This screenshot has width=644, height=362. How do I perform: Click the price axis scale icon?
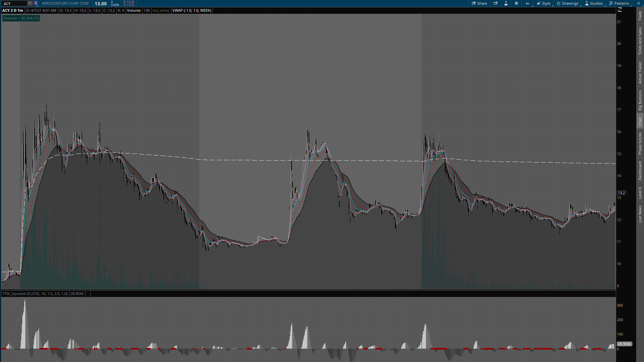[x=620, y=10]
